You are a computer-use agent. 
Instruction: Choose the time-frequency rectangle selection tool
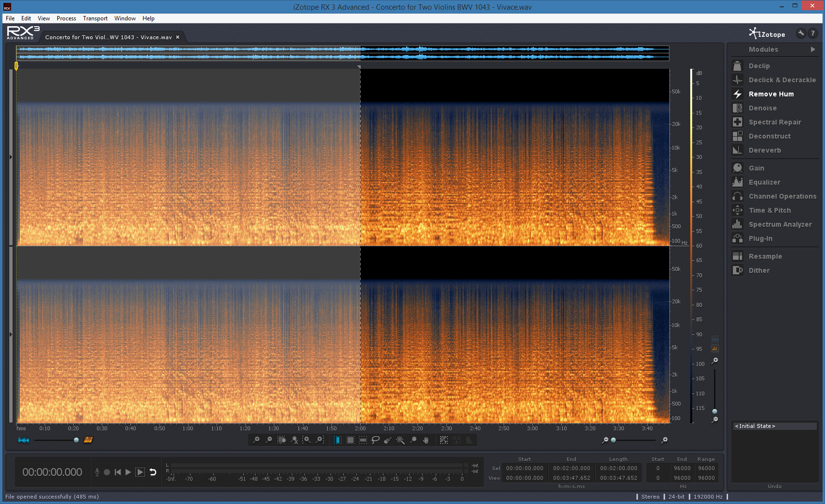click(350, 440)
